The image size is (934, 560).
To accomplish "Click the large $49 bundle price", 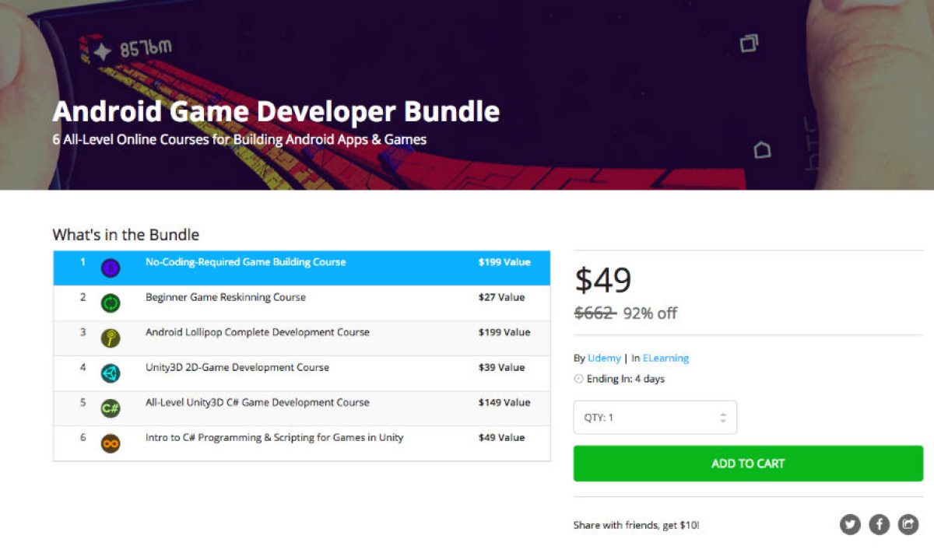I will coord(603,281).
